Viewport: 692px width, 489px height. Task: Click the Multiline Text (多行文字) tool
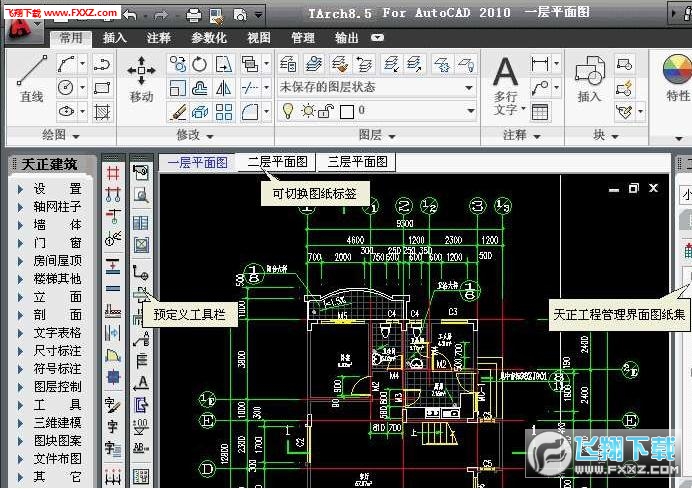506,86
